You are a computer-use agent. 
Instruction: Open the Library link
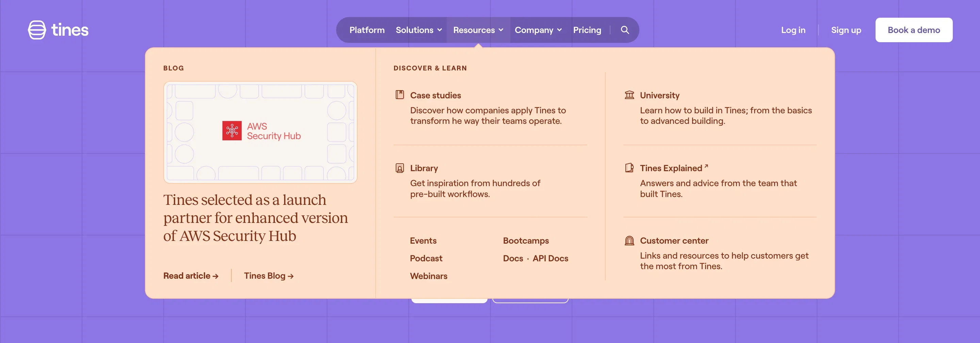point(424,168)
